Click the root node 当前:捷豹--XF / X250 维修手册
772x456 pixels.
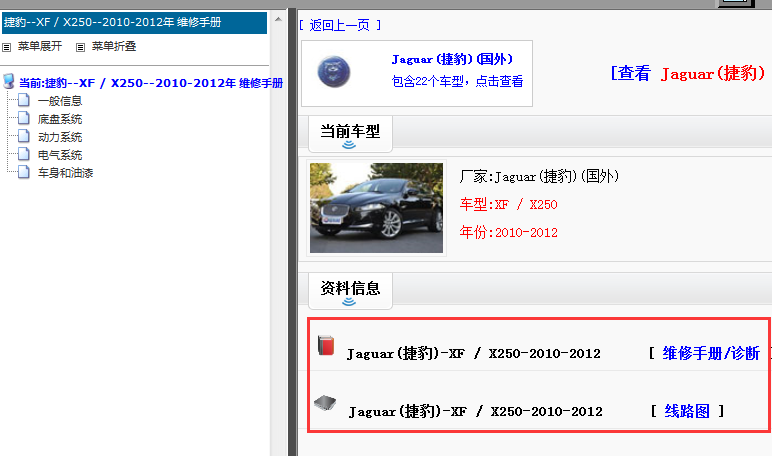pyautogui.click(x=151, y=83)
